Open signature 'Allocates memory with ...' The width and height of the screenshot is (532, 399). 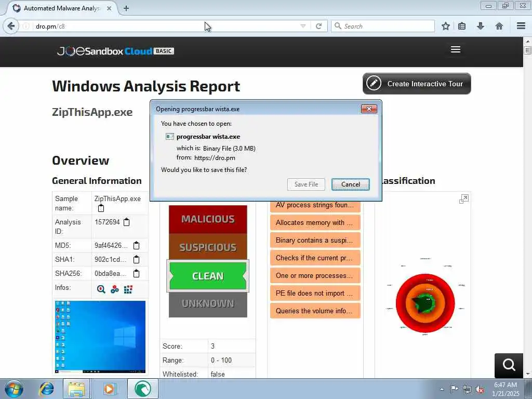click(315, 222)
